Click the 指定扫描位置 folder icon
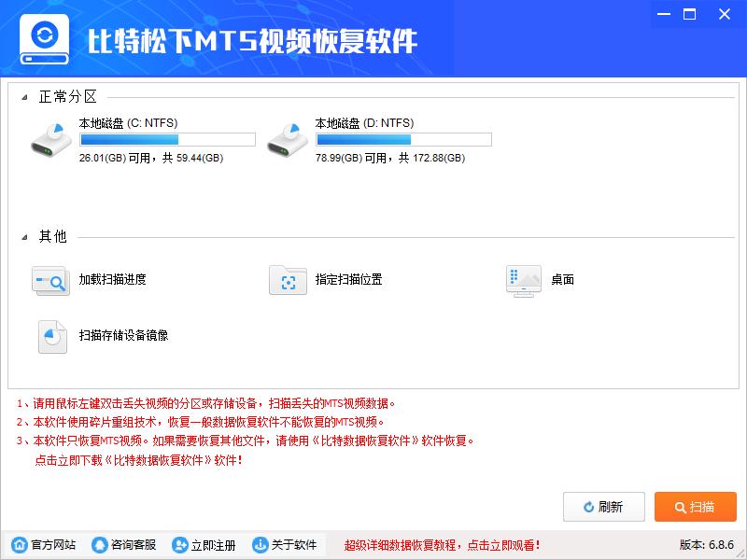Image resolution: width=747 pixels, height=560 pixels. [288, 280]
